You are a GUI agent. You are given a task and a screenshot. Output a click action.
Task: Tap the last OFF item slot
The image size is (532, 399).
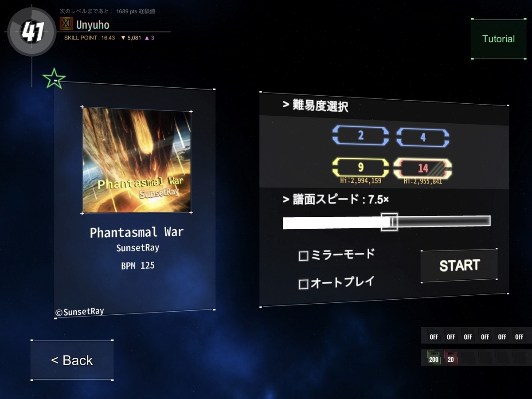[x=519, y=337]
